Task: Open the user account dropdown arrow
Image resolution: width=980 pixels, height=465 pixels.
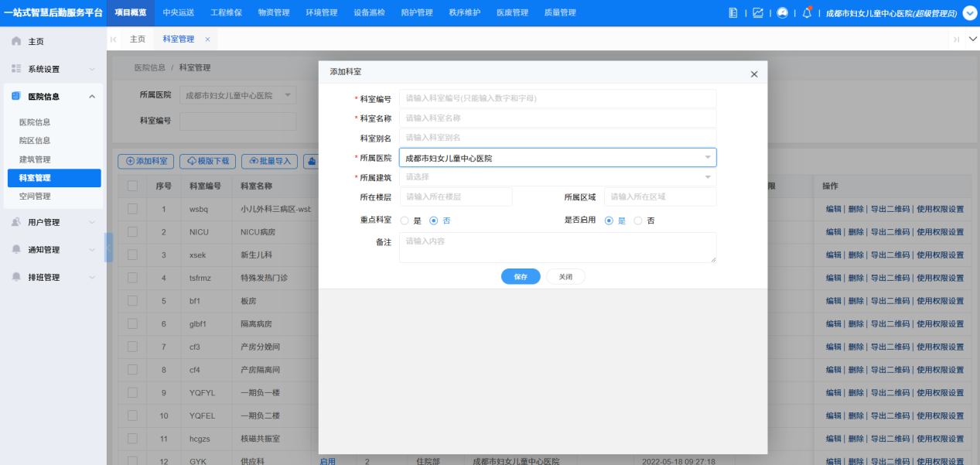Action: pos(970,12)
